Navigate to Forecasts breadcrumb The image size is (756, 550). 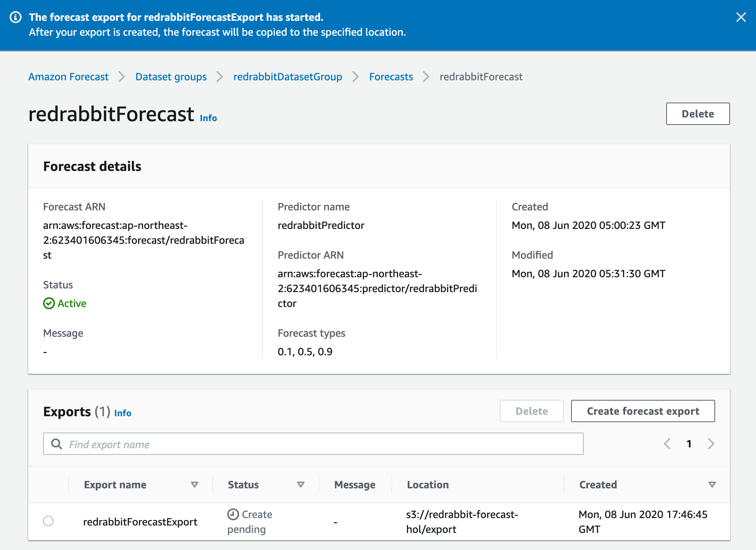pos(391,77)
